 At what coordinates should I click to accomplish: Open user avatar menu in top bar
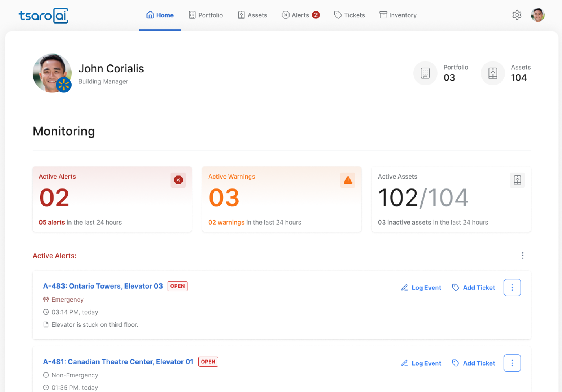(x=538, y=15)
